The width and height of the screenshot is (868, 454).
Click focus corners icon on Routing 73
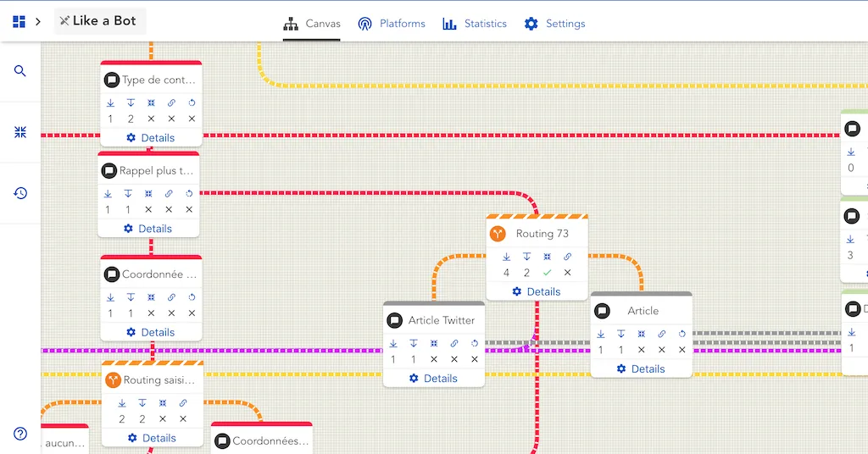click(547, 257)
